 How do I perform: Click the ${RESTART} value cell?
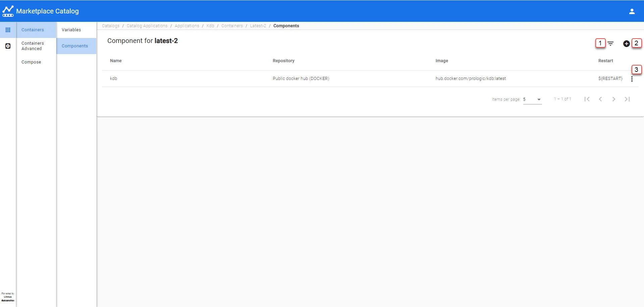(x=610, y=79)
